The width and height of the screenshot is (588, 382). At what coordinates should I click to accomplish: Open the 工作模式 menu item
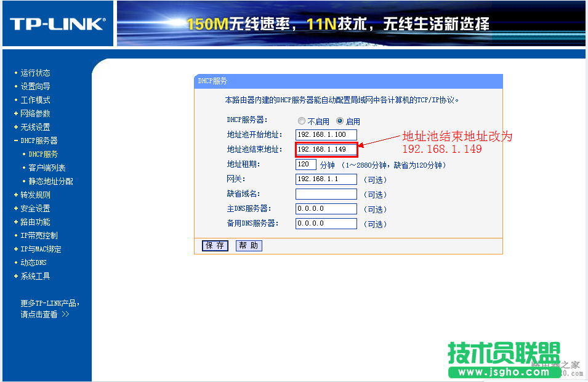(x=35, y=100)
